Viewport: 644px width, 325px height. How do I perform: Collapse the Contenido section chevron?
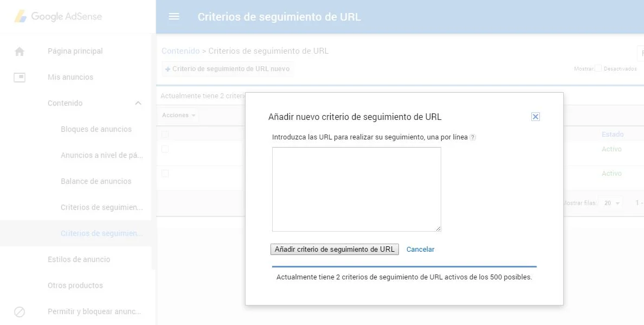tap(138, 103)
